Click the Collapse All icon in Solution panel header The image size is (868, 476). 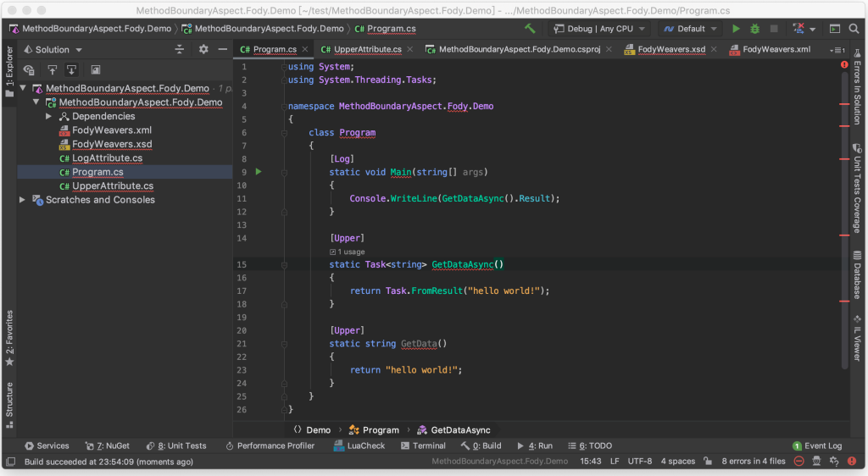(180, 49)
